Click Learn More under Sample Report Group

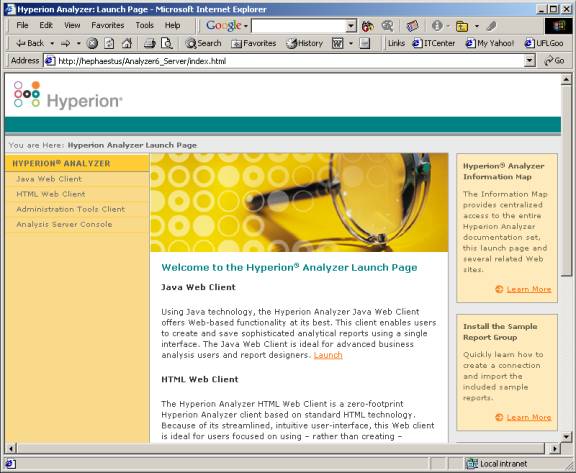pos(529,418)
